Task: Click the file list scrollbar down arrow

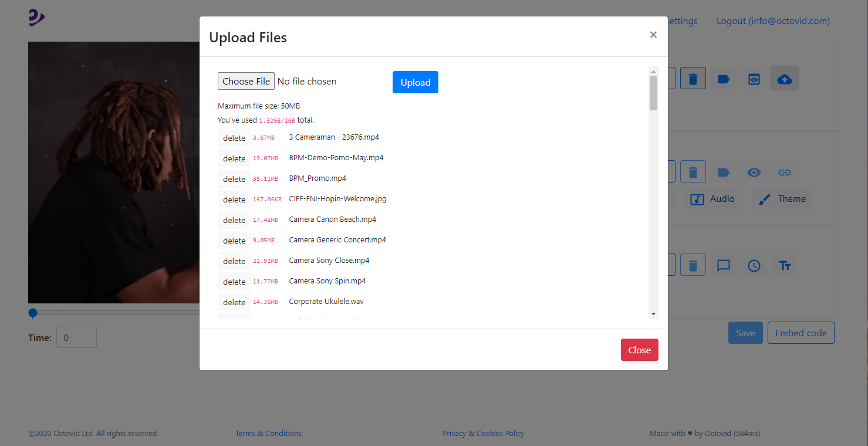Action: [653, 314]
